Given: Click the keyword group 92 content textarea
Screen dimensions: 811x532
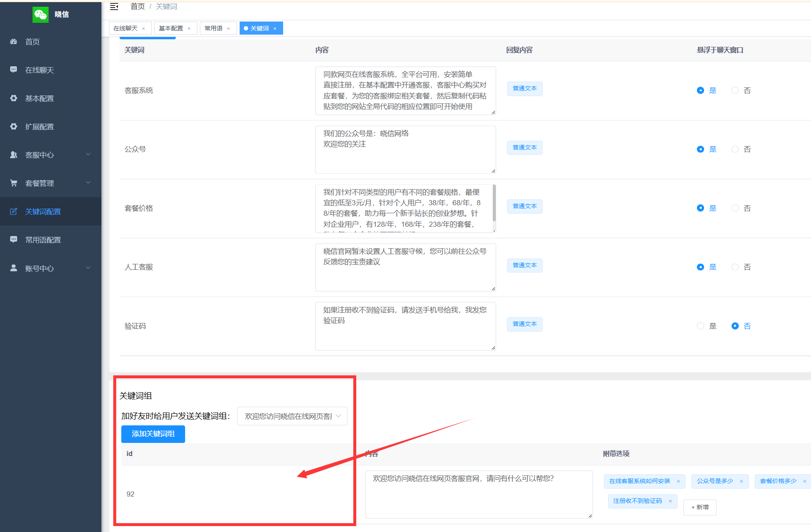Looking at the screenshot, I should pyautogui.click(x=479, y=494).
